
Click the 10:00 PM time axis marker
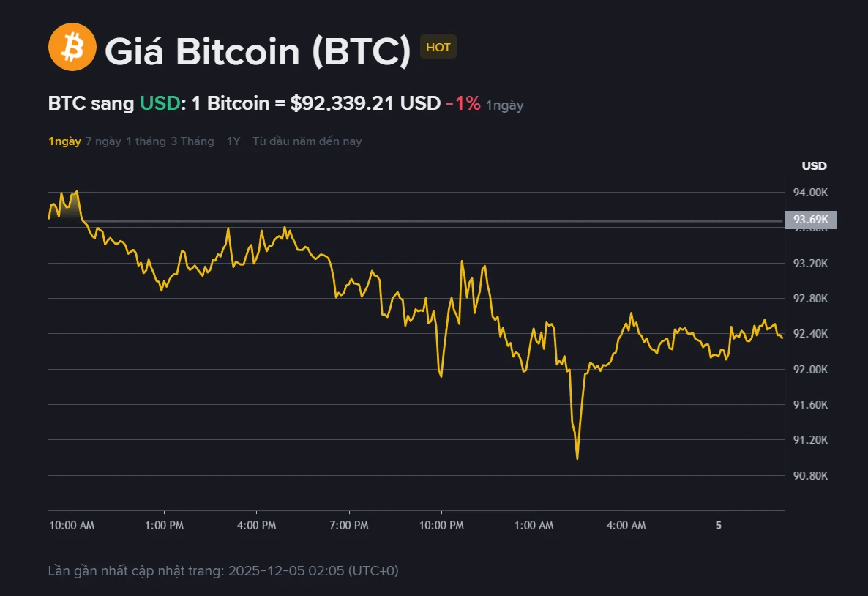click(441, 526)
